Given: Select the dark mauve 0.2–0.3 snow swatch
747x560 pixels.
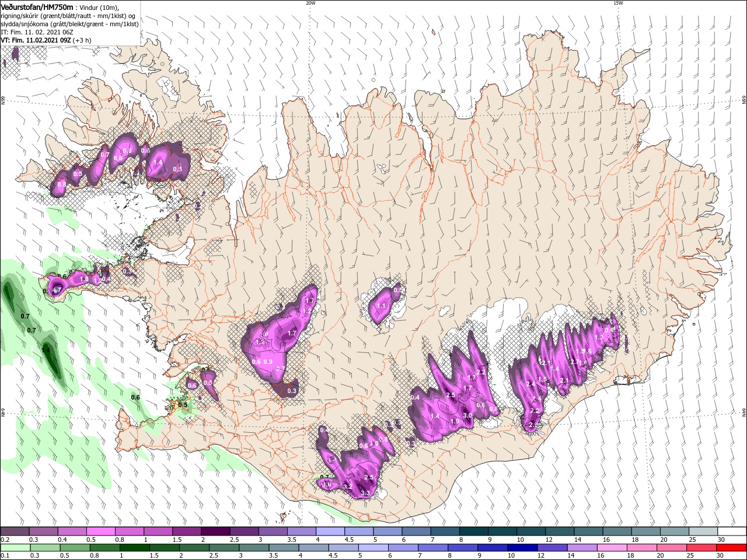Looking at the screenshot, I should pyautogui.click(x=15, y=531).
